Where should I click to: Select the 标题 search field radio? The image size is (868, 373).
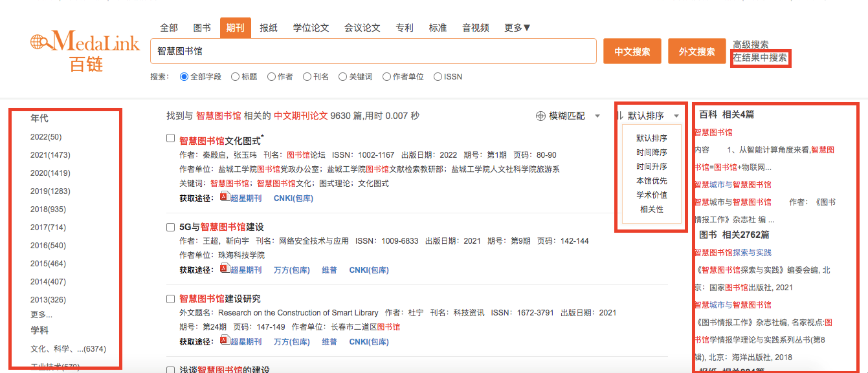[x=235, y=77]
